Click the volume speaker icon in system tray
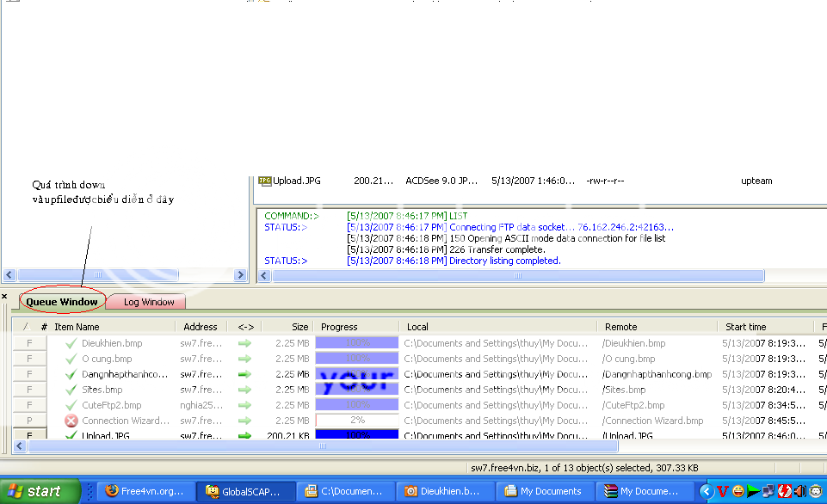Screen dimensions: 827x504 click(800, 491)
